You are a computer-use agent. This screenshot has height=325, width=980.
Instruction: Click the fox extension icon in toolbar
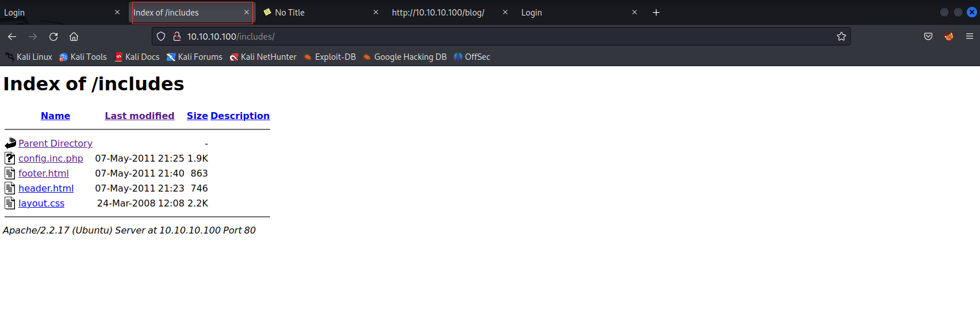(x=949, y=36)
